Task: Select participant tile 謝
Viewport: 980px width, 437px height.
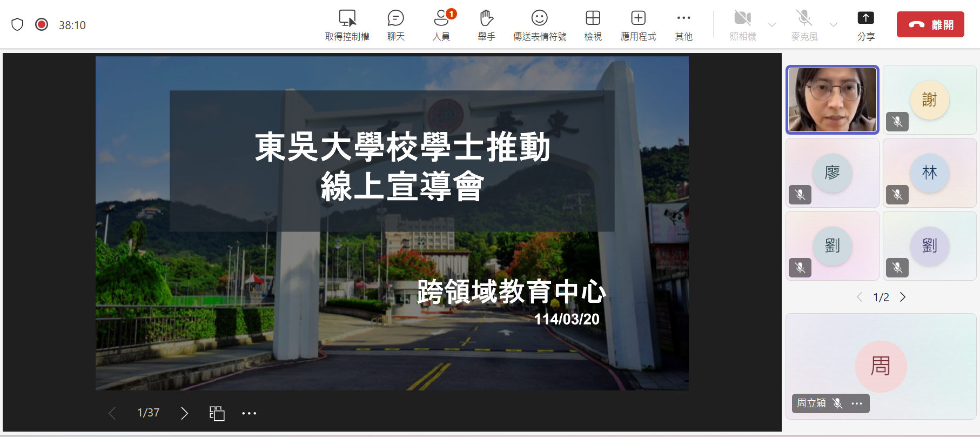Action: (x=929, y=100)
